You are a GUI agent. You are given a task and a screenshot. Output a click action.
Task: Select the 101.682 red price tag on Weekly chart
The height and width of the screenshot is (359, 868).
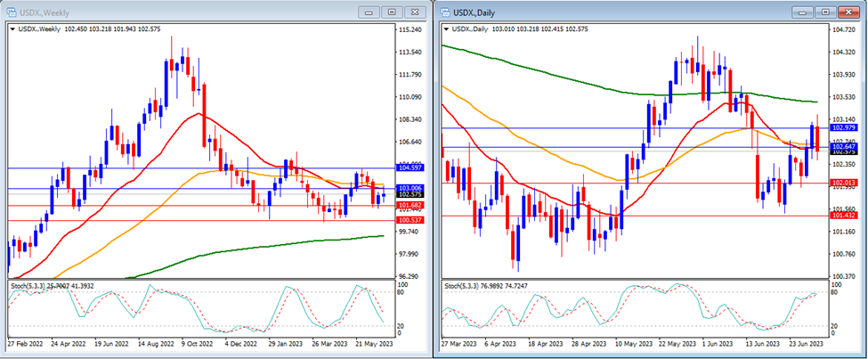click(x=411, y=206)
